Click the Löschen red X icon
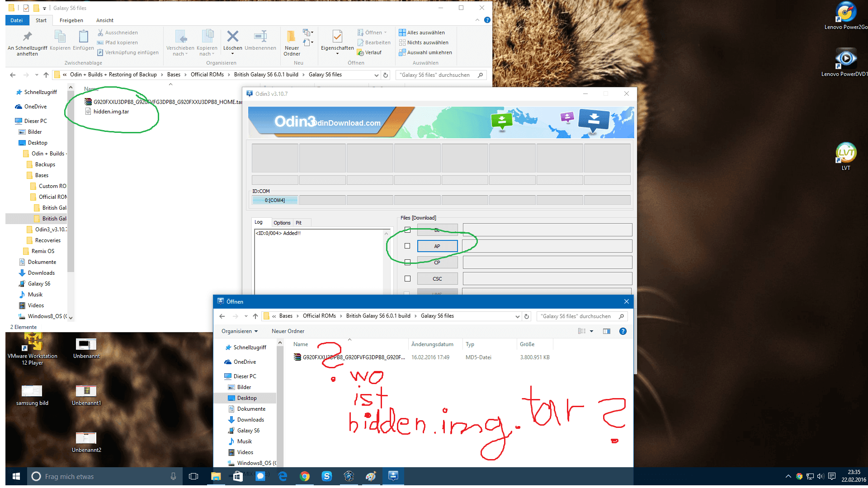The image size is (868, 488). tap(232, 41)
